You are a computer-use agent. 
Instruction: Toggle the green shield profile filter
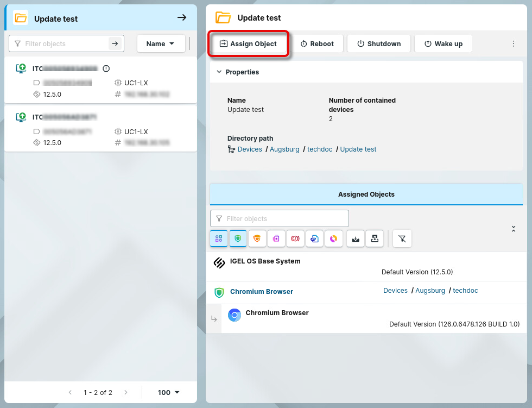[x=238, y=238]
